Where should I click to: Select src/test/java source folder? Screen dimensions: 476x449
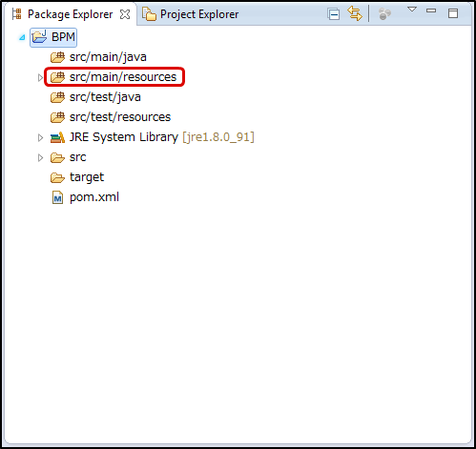tap(105, 97)
